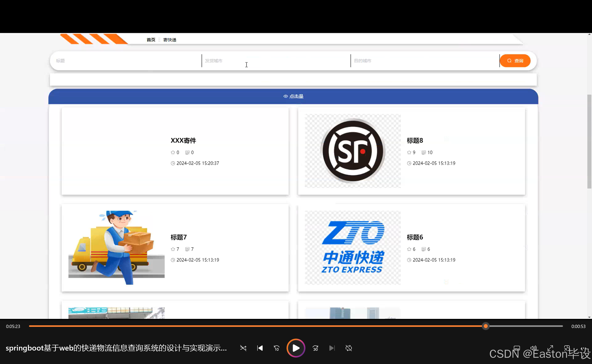Click the clock icon on XXX寄件
Screen dimensions: 592x364
[x=173, y=163]
